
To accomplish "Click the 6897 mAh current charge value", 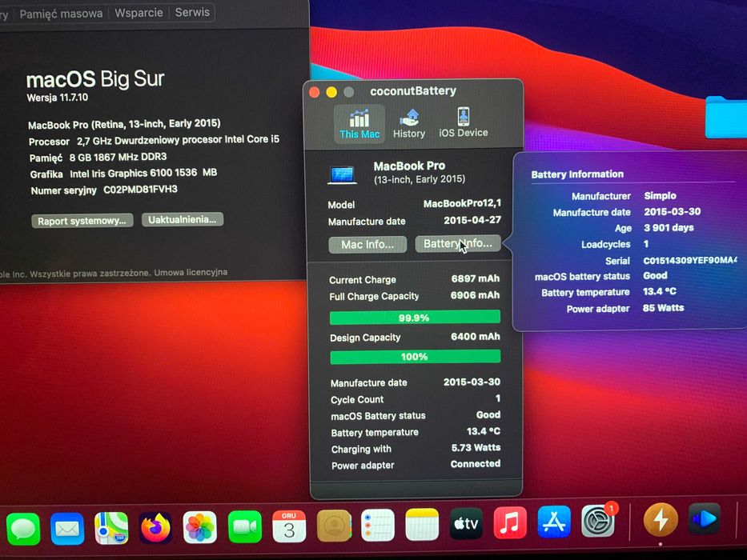I will coord(476,278).
